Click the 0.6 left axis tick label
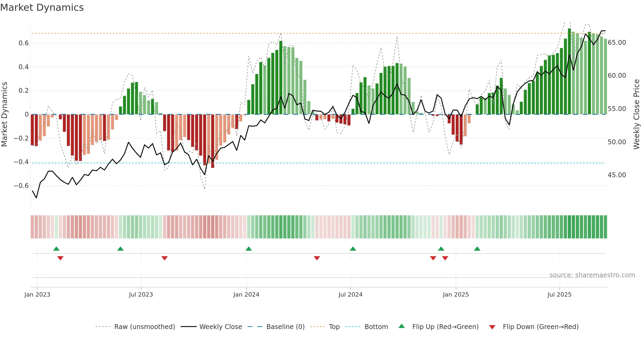The image size is (644, 362). 24,43
